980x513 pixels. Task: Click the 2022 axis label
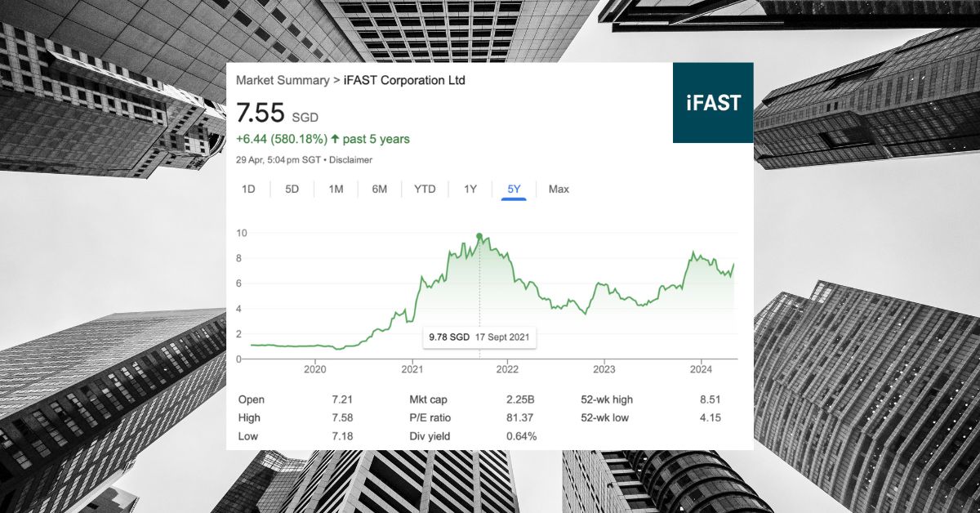(507, 369)
